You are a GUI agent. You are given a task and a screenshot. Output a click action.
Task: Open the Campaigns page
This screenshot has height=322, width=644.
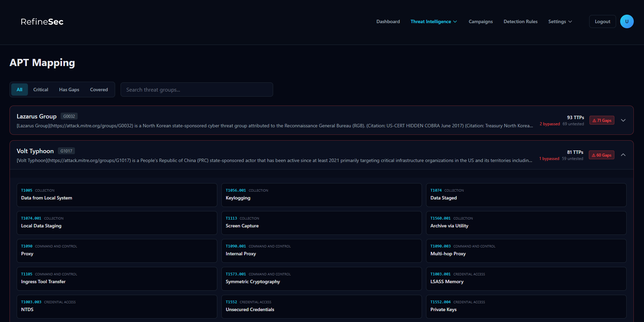pos(481,21)
